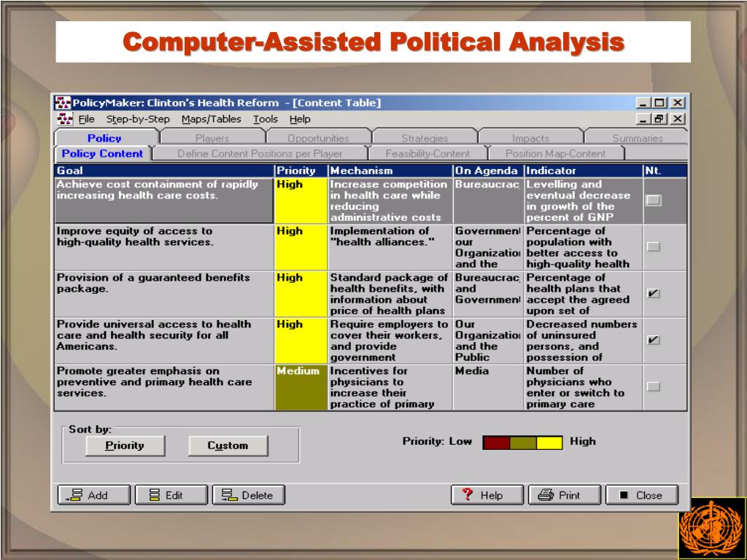Sort content table by Custom order
This screenshot has height=560, width=747.
[228, 446]
